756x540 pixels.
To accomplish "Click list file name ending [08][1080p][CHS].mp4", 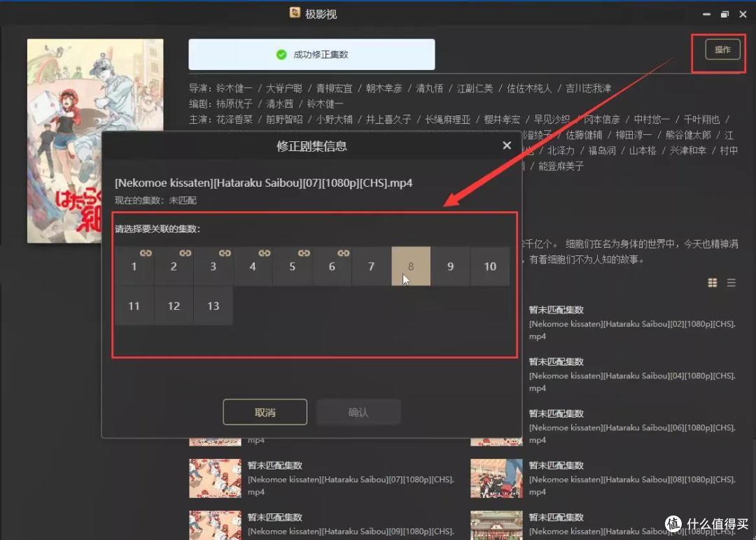I will coord(633,485).
